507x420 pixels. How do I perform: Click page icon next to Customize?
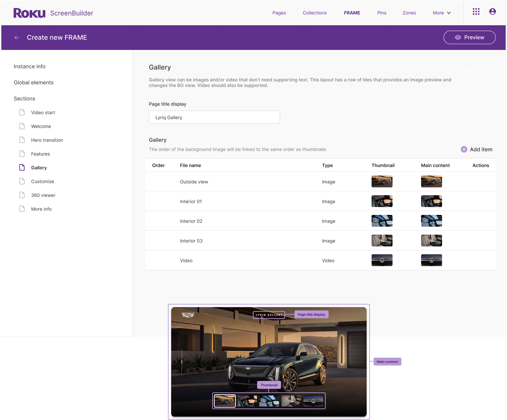[x=22, y=181]
